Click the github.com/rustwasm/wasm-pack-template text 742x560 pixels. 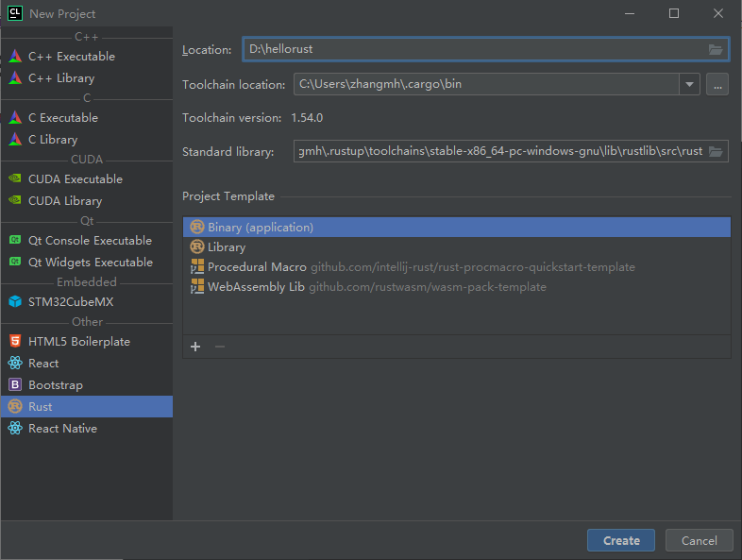coord(428,287)
